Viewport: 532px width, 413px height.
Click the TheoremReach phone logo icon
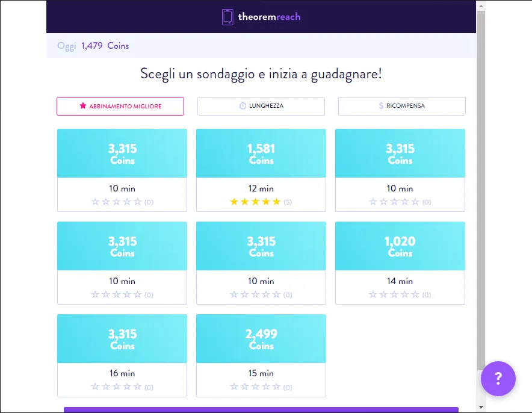(x=227, y=17)
